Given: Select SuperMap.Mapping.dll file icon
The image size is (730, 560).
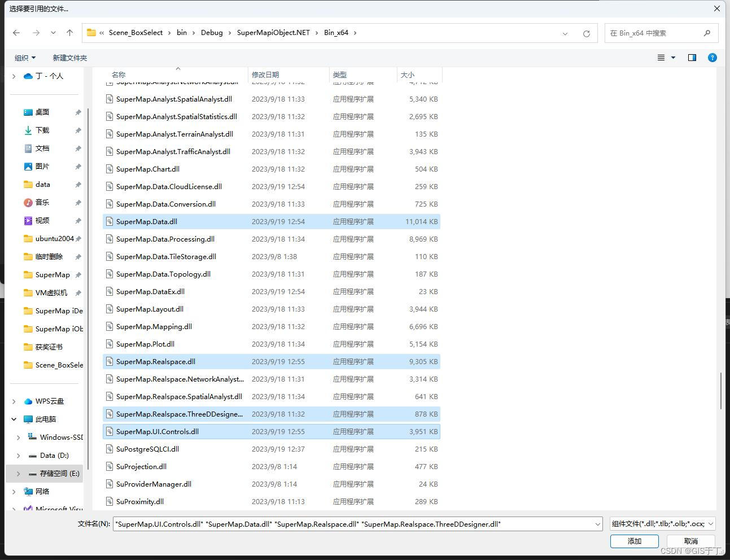Looking at the screenshot, I should pos(110,326).
